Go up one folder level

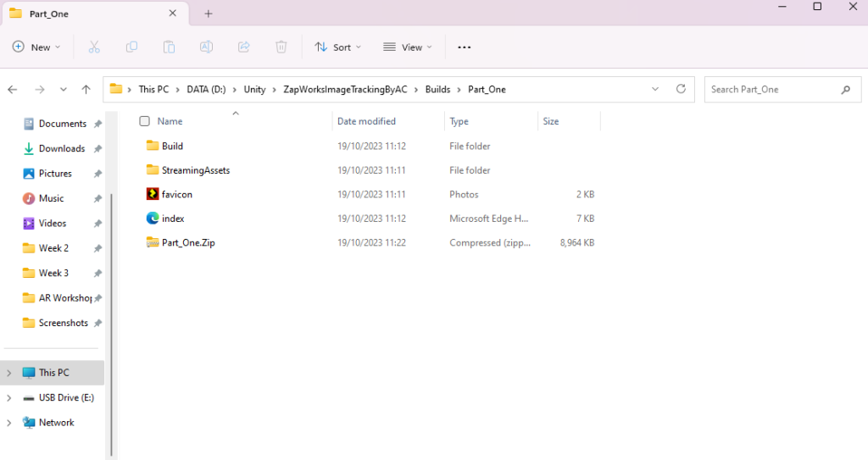[x=86, y=89]
